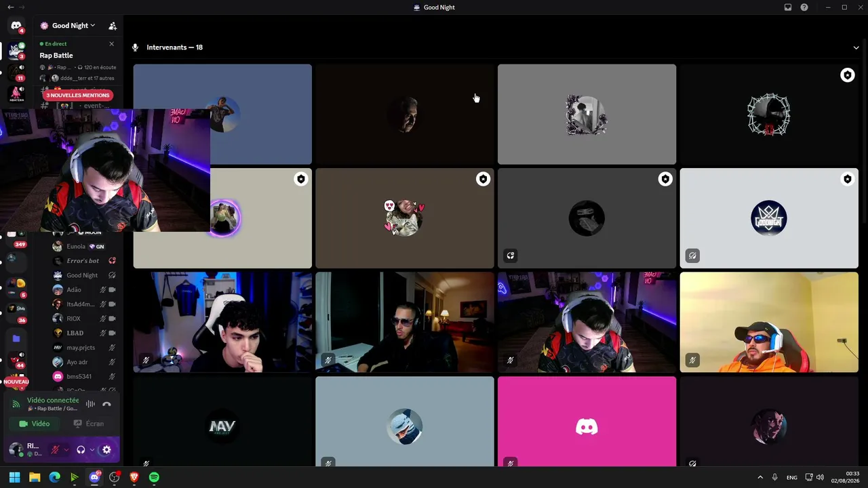Toggle screen sharing with the Écran button
868x488 pixels.
click(89, 424)
